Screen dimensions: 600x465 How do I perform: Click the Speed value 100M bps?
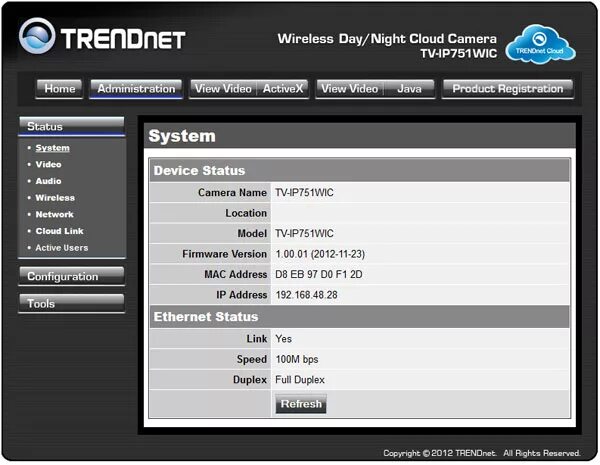pos(297,359)
